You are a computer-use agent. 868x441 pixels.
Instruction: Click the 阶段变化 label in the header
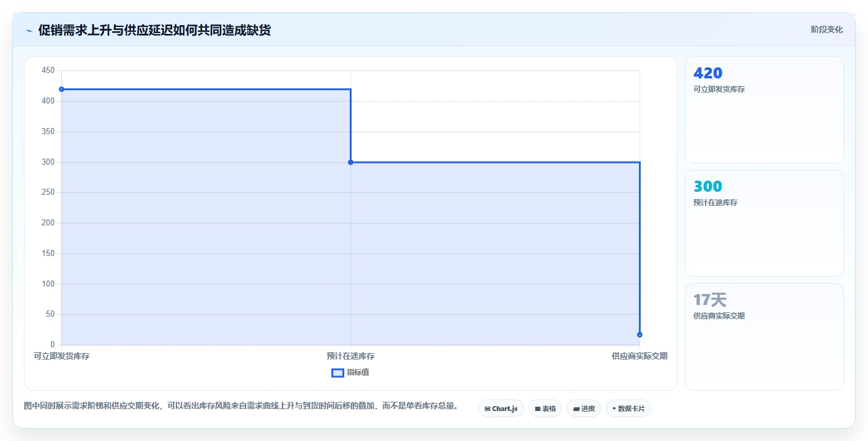[x=826, y=29]
